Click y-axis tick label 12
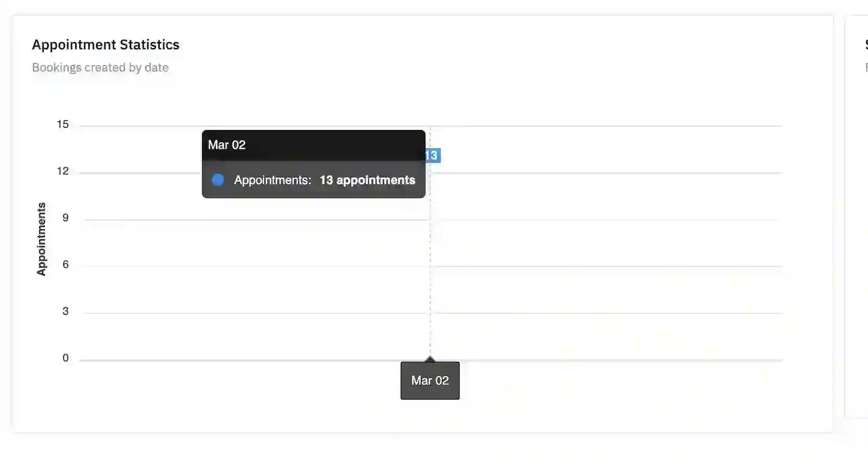 click(x=63, y=171)
